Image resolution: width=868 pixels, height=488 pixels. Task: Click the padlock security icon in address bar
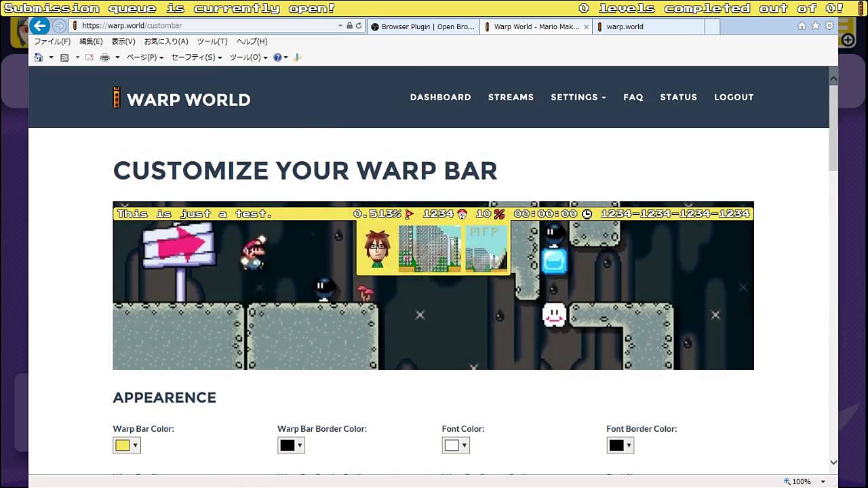click(x=350, y=26)
